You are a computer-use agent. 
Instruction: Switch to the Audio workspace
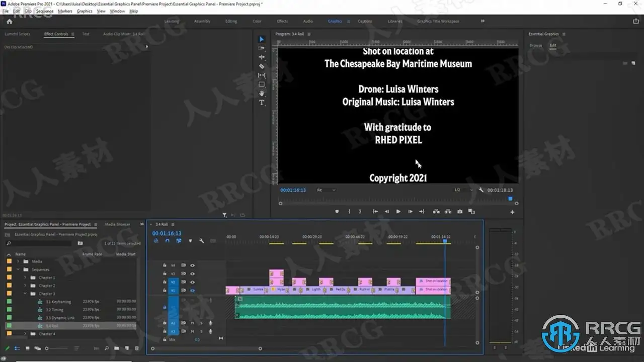point(308,21)
